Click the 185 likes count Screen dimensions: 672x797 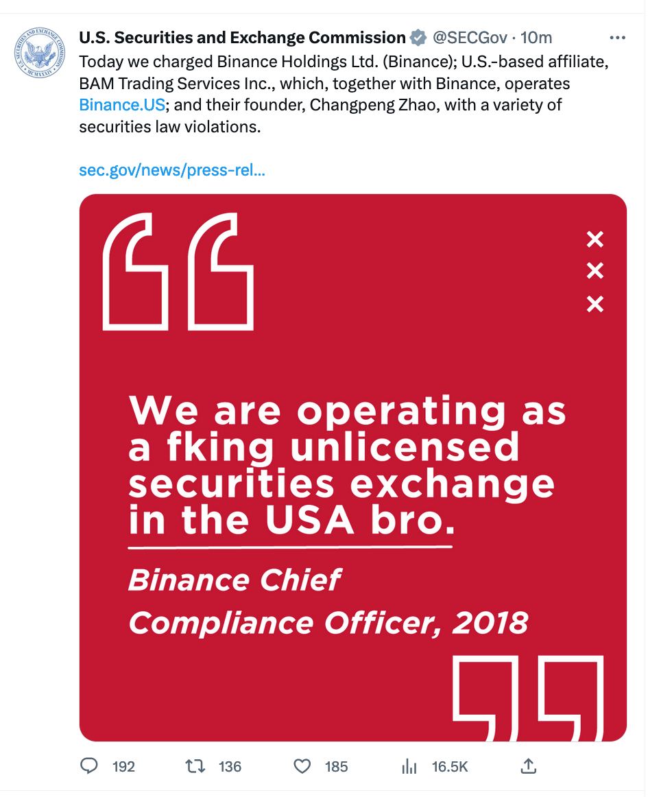point(336,767)
